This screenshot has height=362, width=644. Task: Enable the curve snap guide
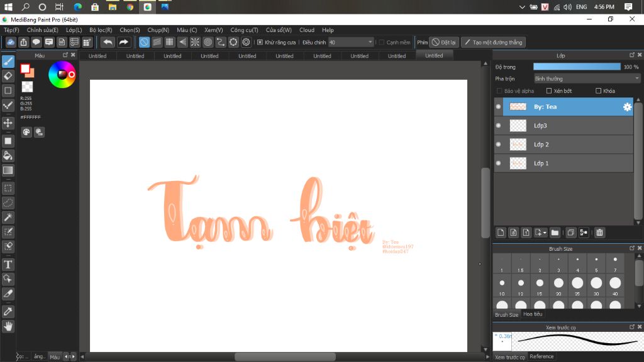point(221,42)
